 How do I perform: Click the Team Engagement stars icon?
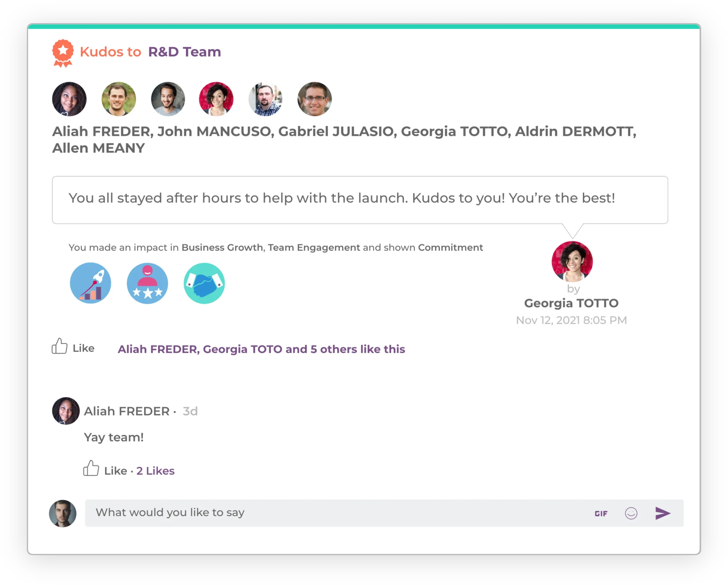(147, 283)
